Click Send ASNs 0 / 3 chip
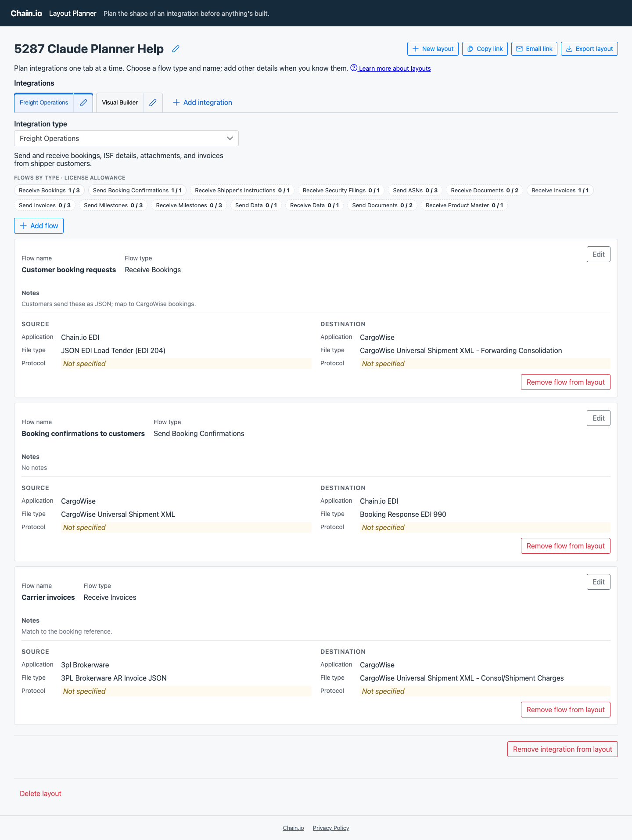 pyautogui.click(x=415, y=190)
